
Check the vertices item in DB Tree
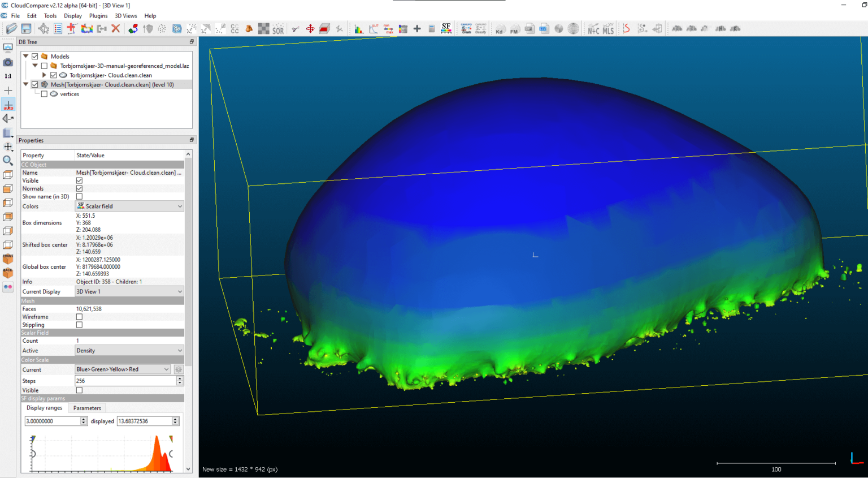[44, 94]
